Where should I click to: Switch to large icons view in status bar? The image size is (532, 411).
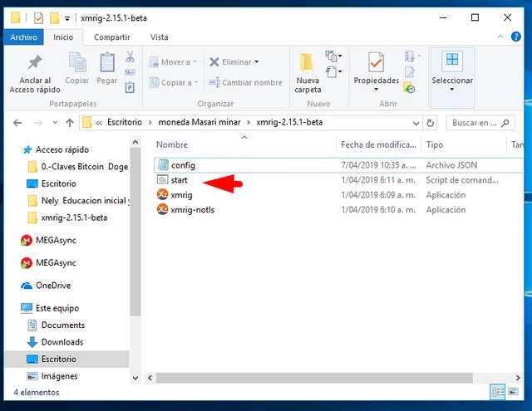point(514,392)
